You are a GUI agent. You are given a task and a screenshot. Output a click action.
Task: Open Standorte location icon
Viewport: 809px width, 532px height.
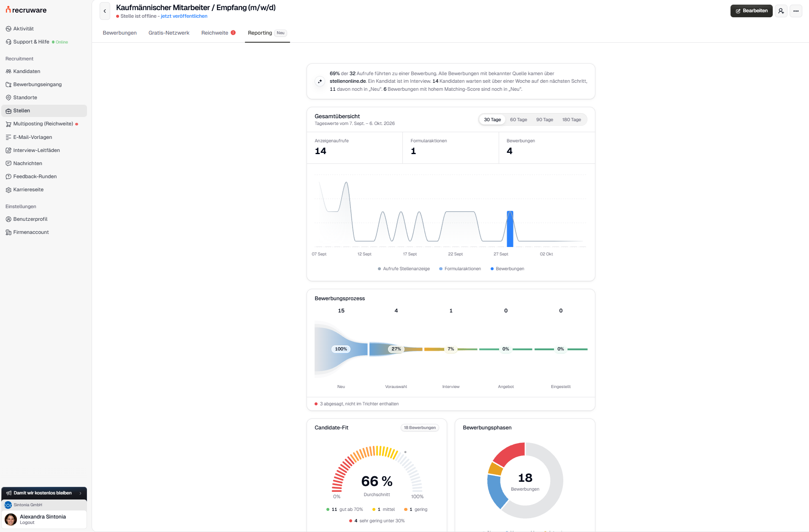[x=8, y=98]
